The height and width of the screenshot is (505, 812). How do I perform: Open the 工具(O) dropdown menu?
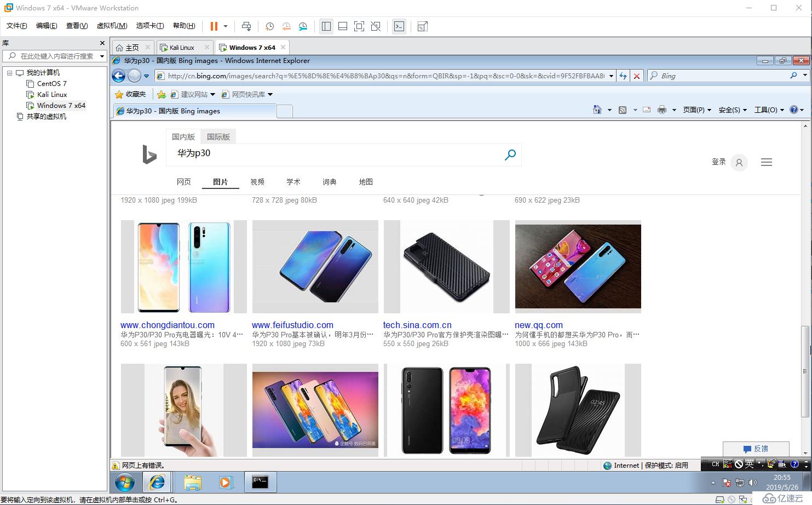(769, 110)
